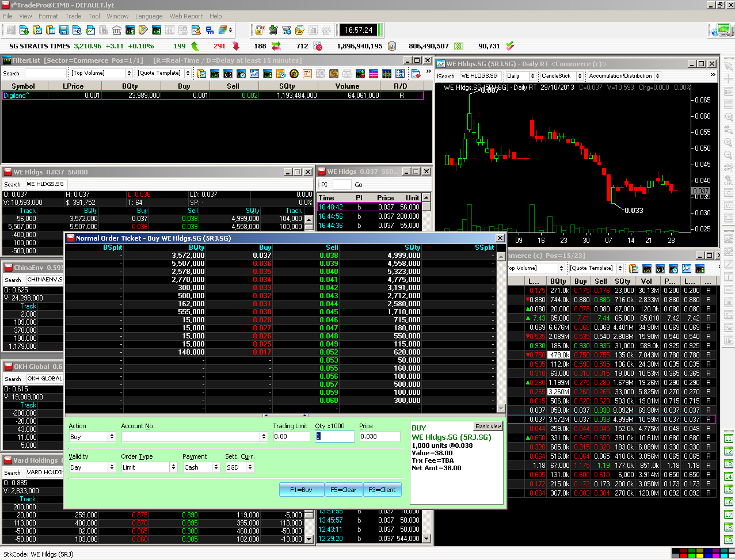Click the stacked colored windows icon

[222, 29]
